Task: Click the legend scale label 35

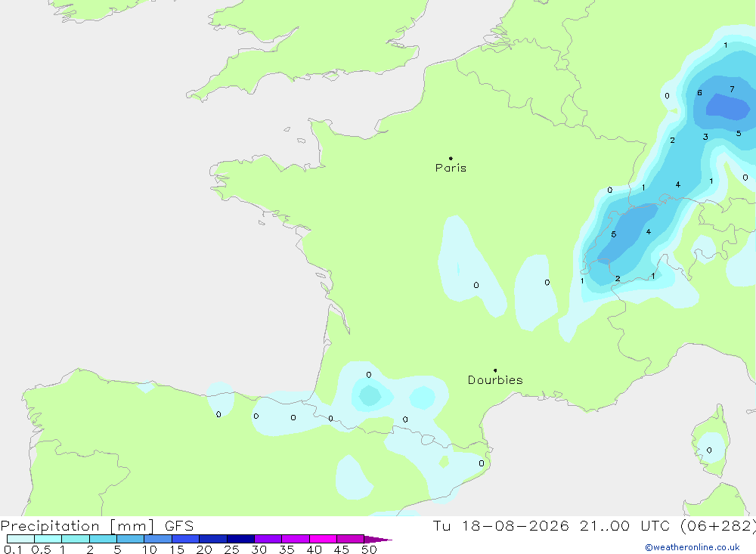Action: click(x=287, y=549)
